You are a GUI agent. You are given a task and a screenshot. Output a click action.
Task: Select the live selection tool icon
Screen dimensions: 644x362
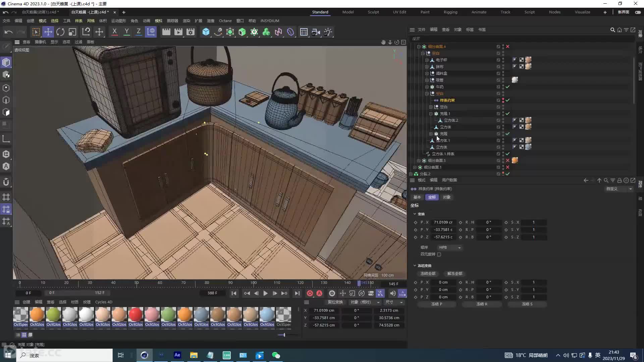(x=36, y=32)
